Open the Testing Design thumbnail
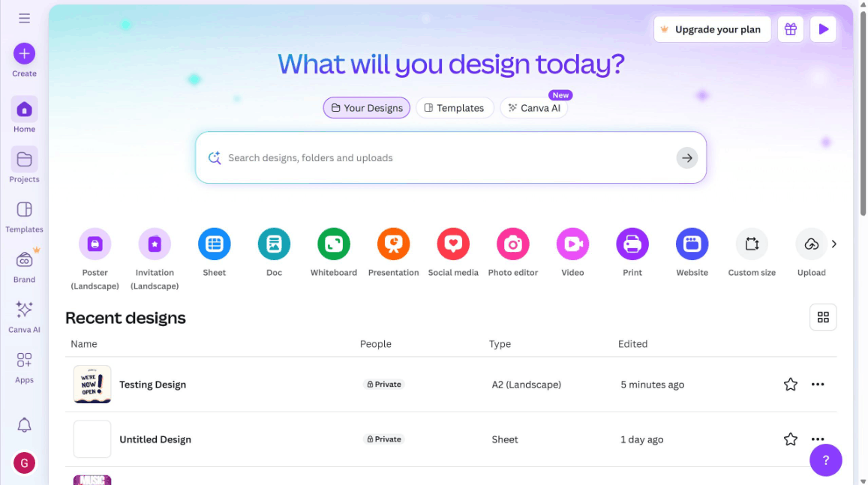Image resolution: width=868 pixels, height=485 pixels. (92, 385)
